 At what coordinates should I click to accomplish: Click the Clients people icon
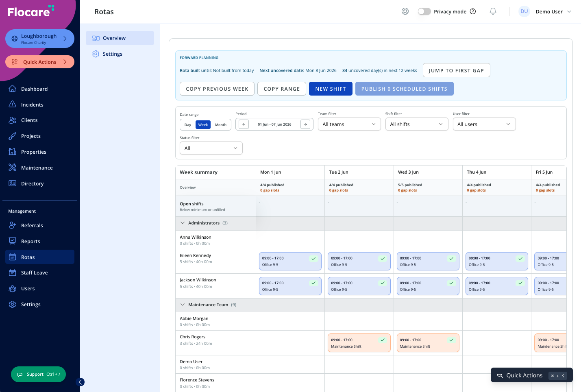[x=13, y=120]
